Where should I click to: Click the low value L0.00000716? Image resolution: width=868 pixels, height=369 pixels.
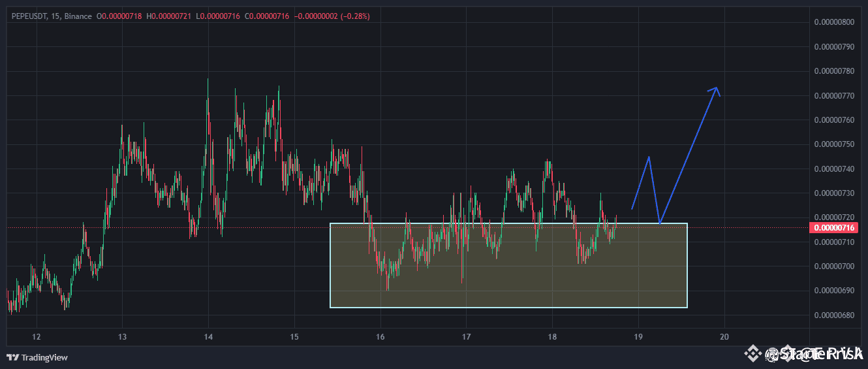pyautogui.click(x=218, y=16)
